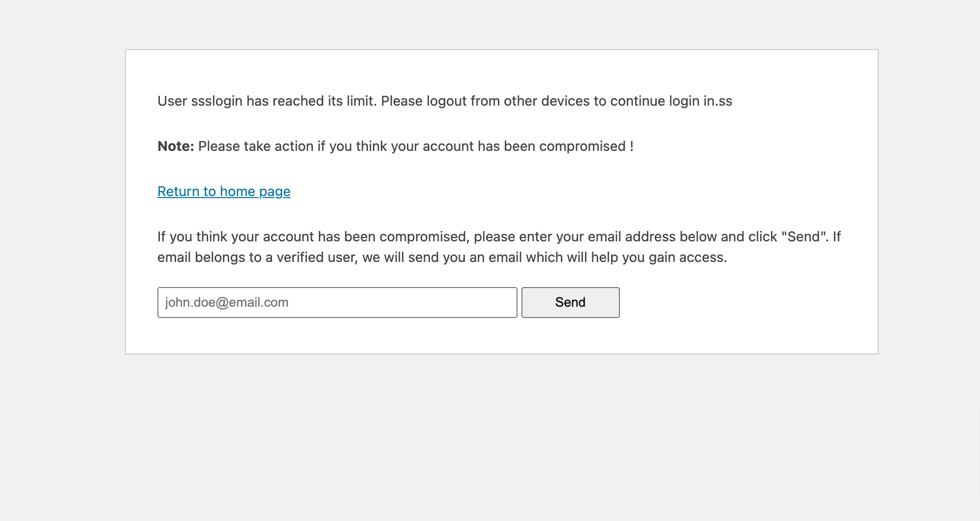Click the 'continue login in.ss' text

(x=671, y=101)
